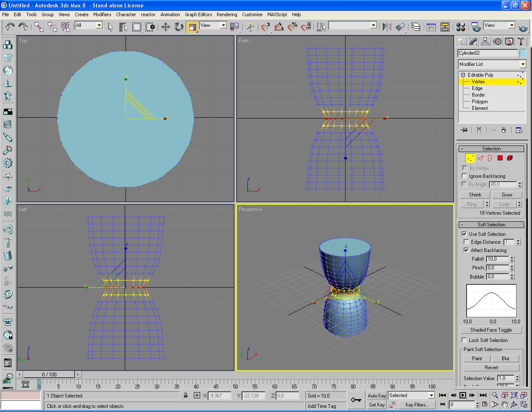Switch to the Motion command panel tab
This screenshot has height=412, width=532.
click(x=497, y=41)
